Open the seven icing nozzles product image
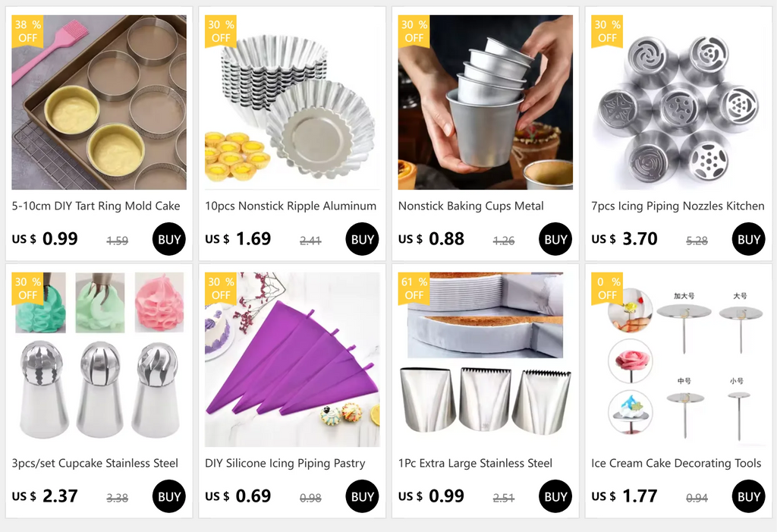The width and height of the screenshot is (777, 532). click(679, 102)
